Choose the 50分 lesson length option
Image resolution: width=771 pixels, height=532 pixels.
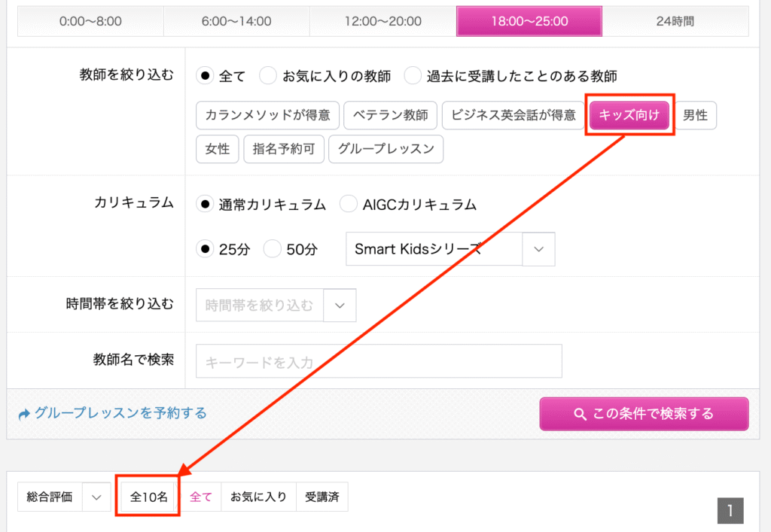pyautogui.click(x=273, y=249)
